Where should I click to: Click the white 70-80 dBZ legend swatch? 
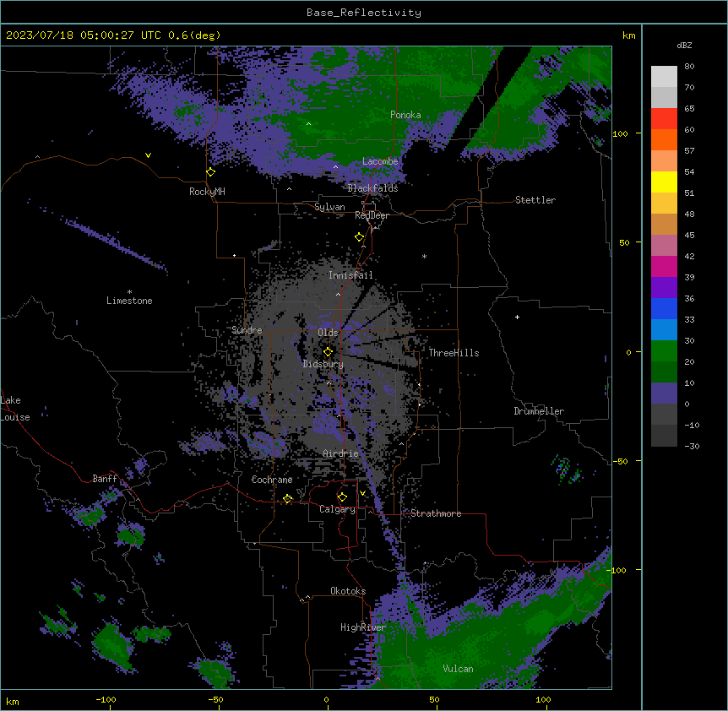[664, 77]
